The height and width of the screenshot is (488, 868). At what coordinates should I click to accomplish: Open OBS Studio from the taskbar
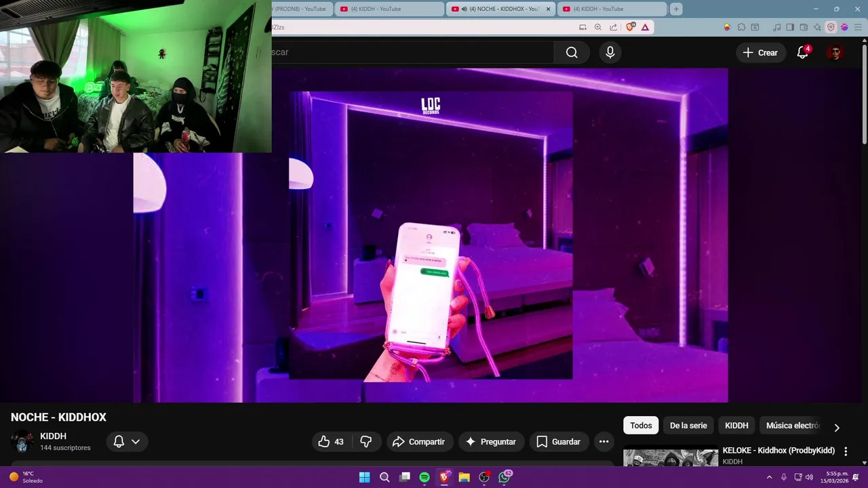tap(484, 477)
